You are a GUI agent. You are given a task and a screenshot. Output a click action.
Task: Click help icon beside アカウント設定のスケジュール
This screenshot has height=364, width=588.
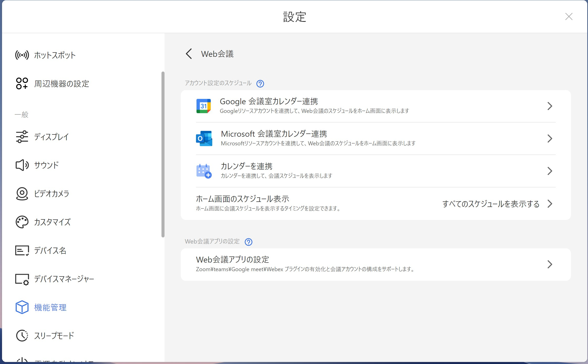click(260, 83)
